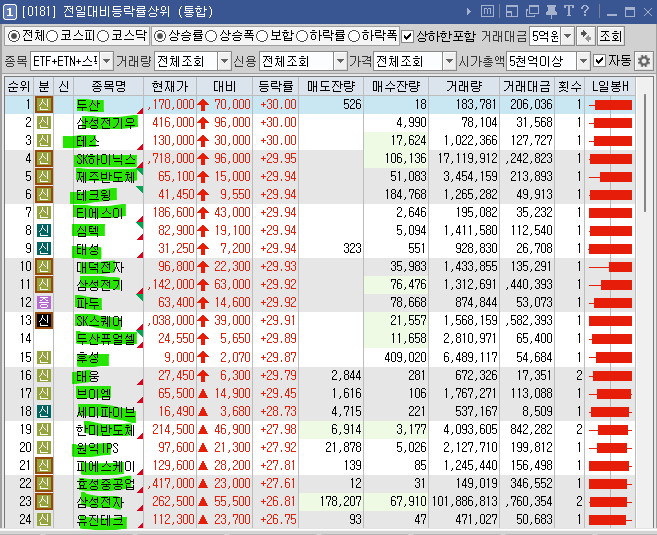The image size is (657, 535).
Task: Click the duplicate window icon in title bar
Action: point(532,11)
